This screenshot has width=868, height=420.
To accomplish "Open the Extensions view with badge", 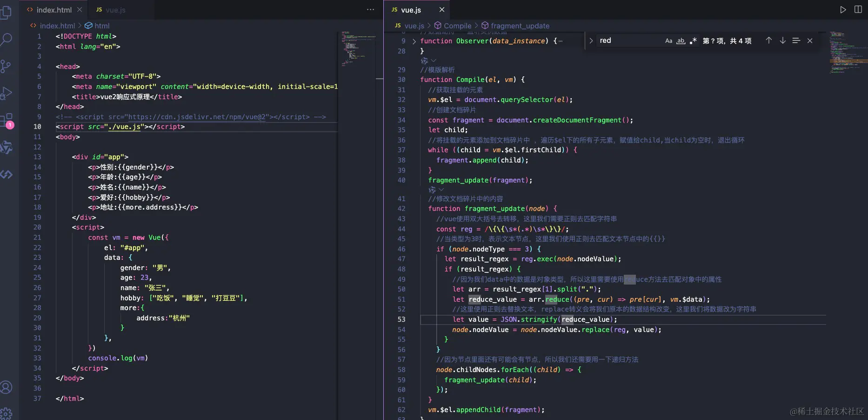I will [x=7, y=121].
